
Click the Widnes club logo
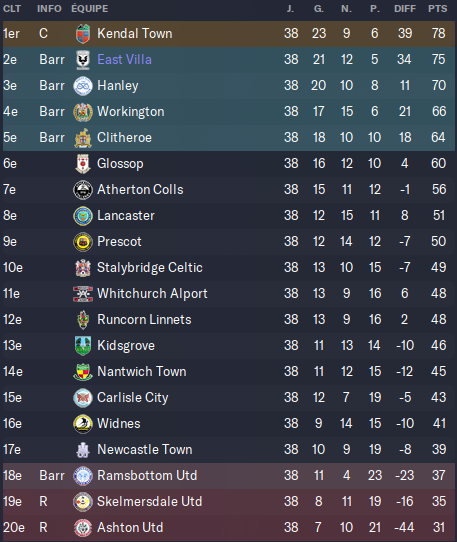pyautogui.click(x=83, y=424)
